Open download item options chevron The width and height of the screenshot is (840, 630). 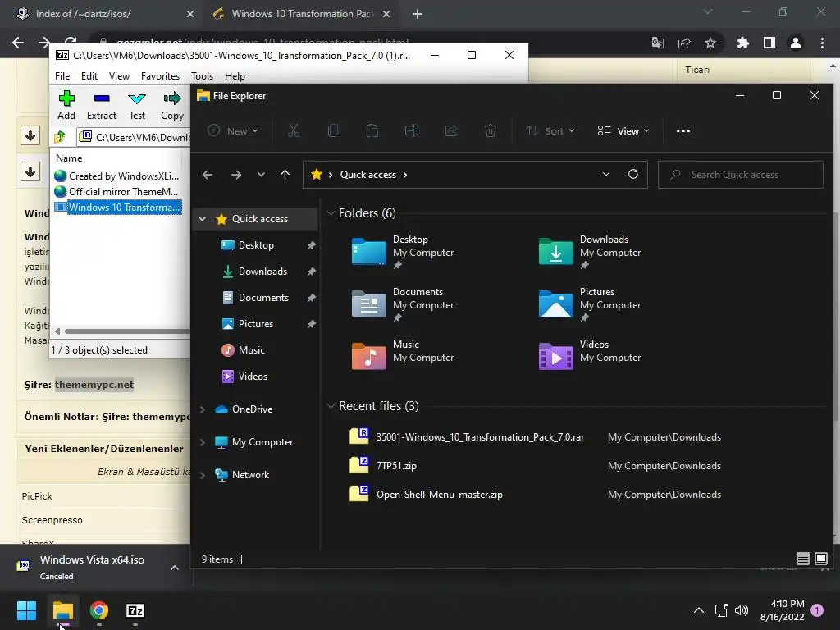click(x=175, y=568)
